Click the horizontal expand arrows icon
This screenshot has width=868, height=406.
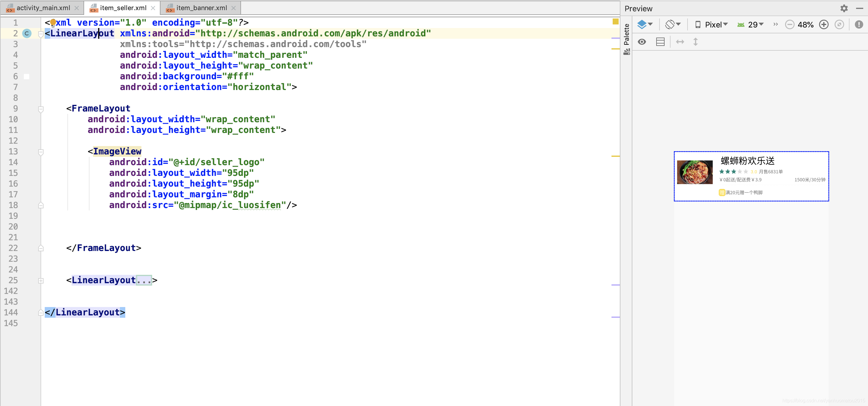(x=680, y=42)
